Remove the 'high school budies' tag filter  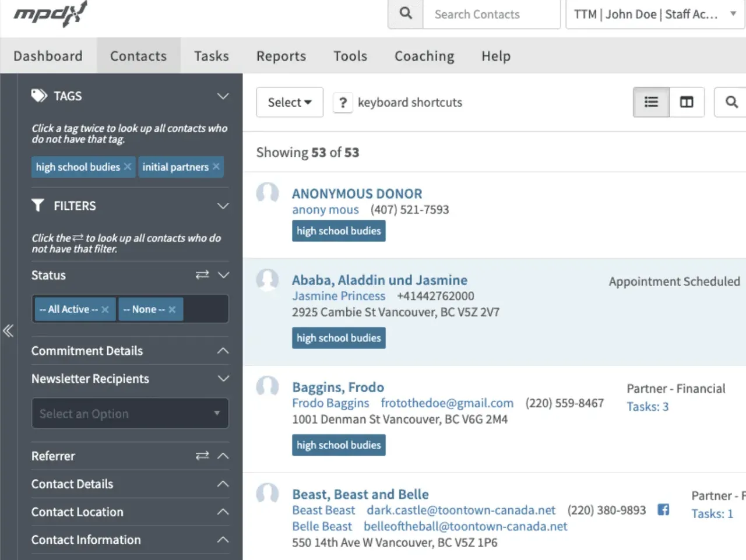[128, 167]
